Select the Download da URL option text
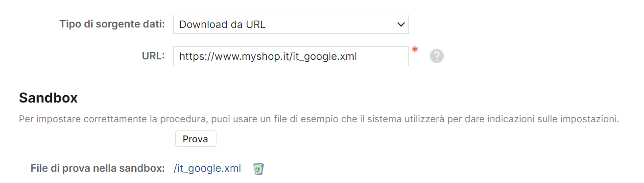Viewport: 644px width, 183px height. point(222,25)
